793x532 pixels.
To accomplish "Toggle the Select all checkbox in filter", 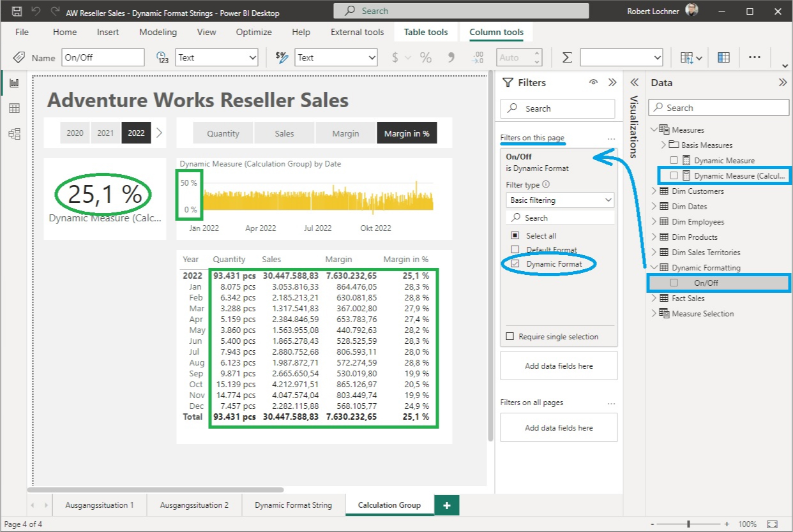I will pyautogui.click(x=515, y=235).
